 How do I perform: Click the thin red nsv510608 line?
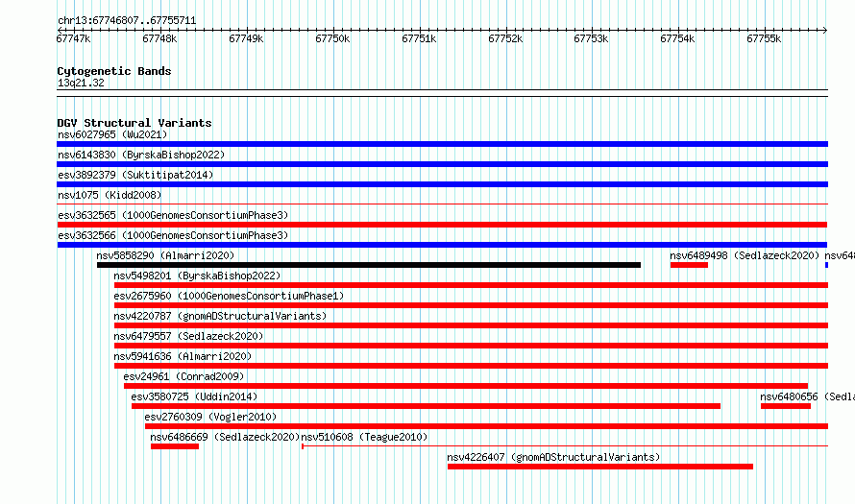(x=565, y=446)
